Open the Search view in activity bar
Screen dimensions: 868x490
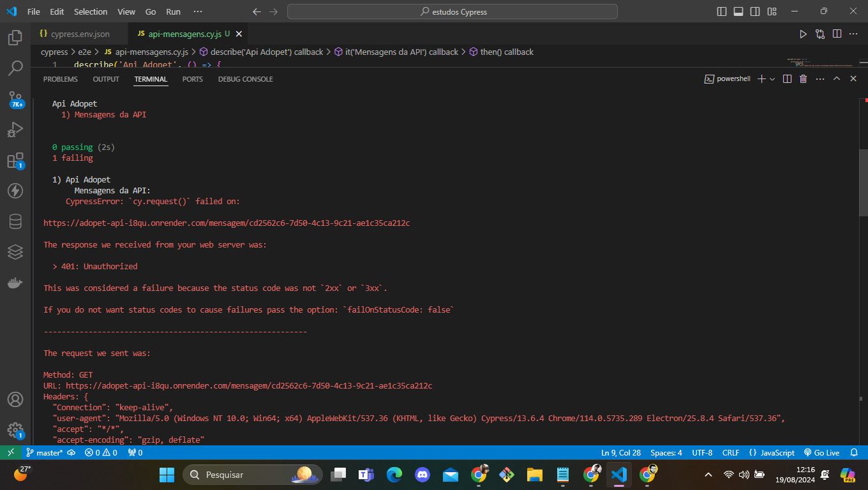click(15, 68)
